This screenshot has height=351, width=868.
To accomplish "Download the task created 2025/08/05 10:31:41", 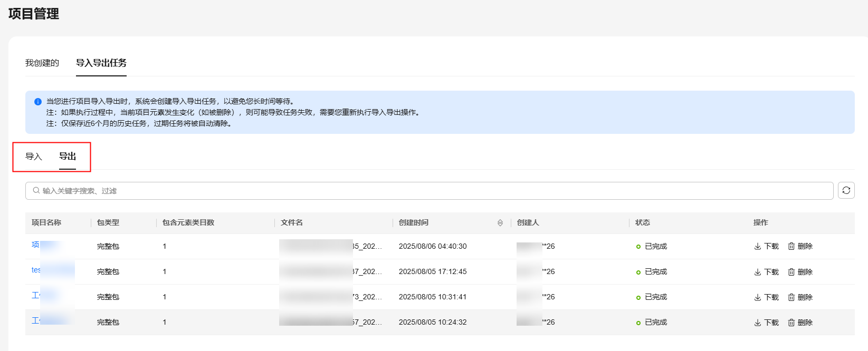I will [767, 297].
